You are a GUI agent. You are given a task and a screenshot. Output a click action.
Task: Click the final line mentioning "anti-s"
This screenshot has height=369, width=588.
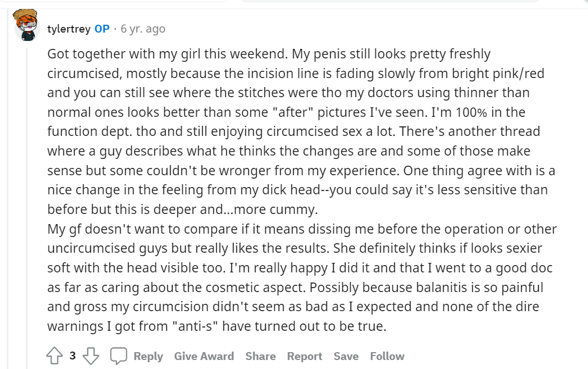click(x=217, y=326)
